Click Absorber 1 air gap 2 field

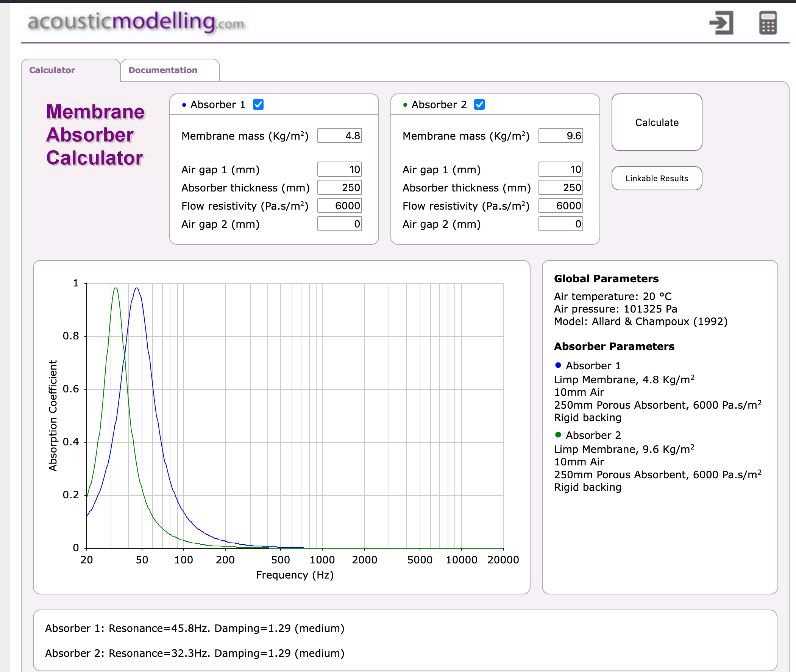(339, 224)
